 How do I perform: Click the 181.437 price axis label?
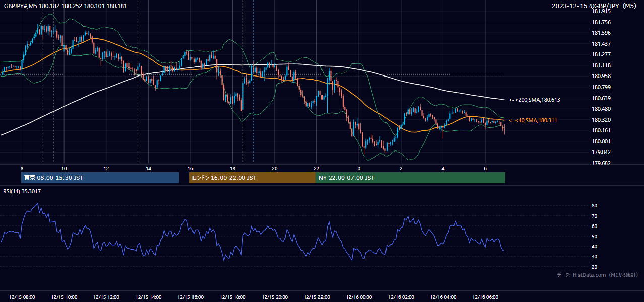pos(601,44)
